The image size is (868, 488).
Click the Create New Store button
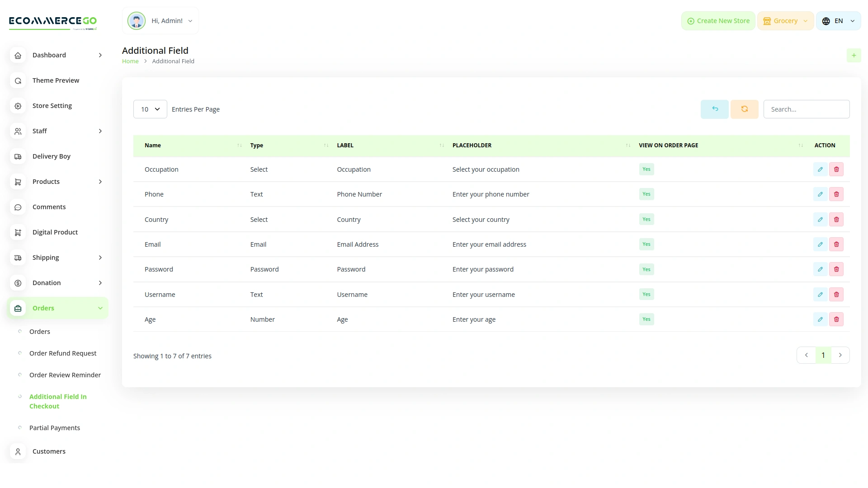point(718,20)
